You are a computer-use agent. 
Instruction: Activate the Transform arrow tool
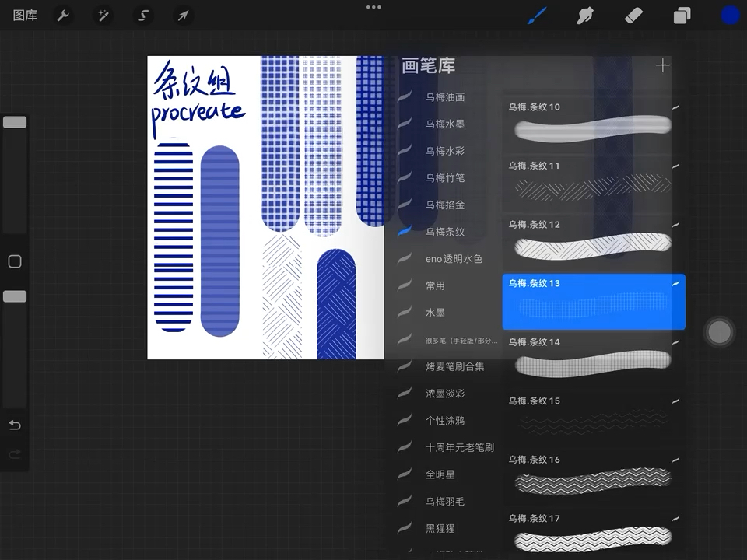183,16
